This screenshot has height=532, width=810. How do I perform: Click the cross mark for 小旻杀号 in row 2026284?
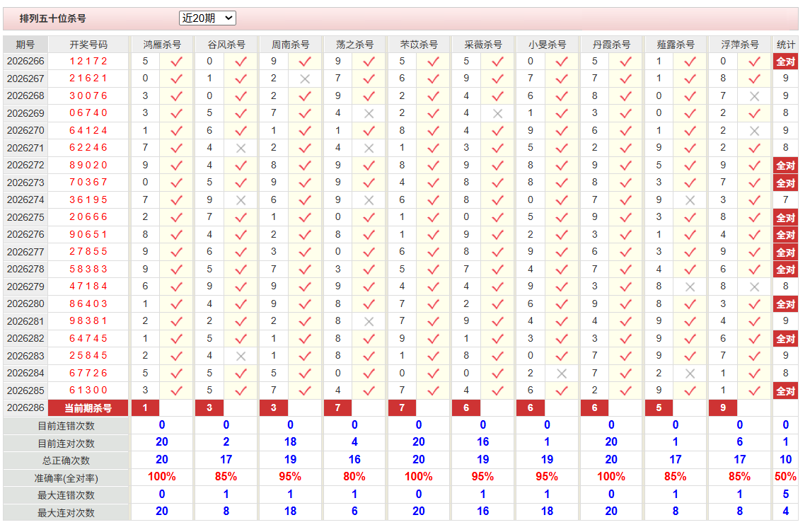[x=562, y=374]
